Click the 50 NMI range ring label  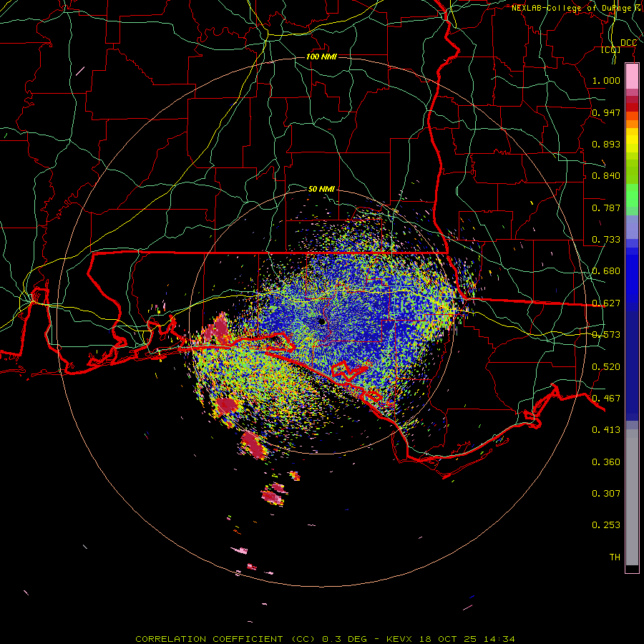pos(321,189)
